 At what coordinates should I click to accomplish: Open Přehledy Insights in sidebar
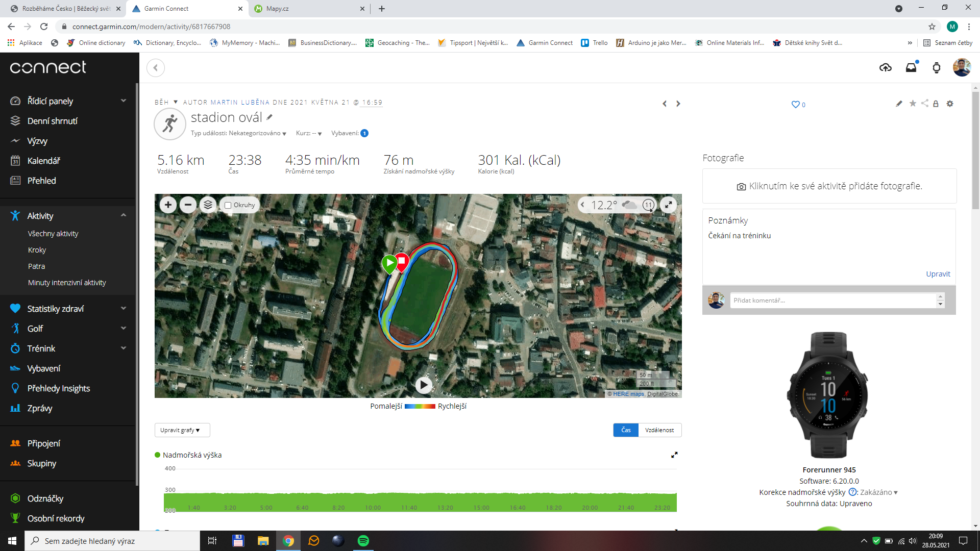click(x=59, y=388)
